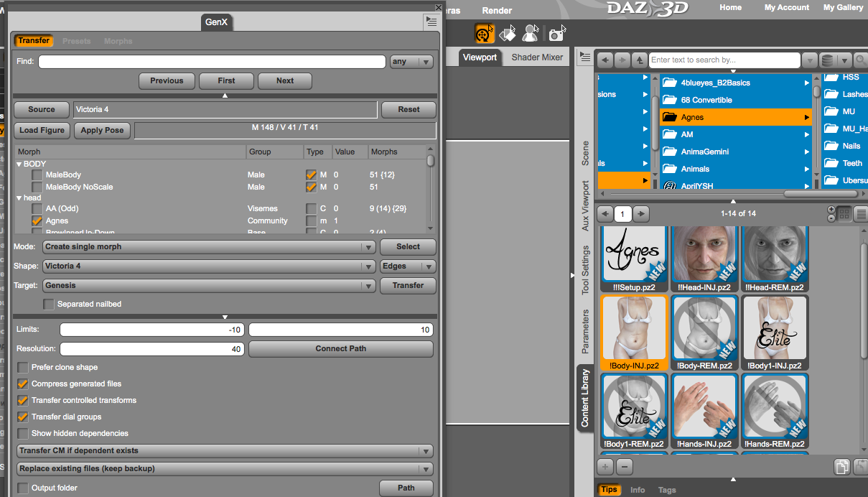
Task: Go up one folder level
Action: 639,60
